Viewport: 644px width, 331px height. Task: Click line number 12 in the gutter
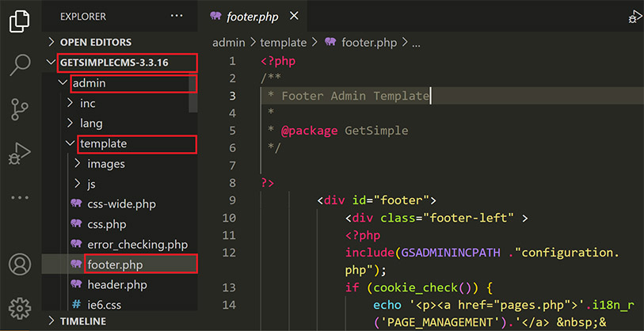coord(229,253)
